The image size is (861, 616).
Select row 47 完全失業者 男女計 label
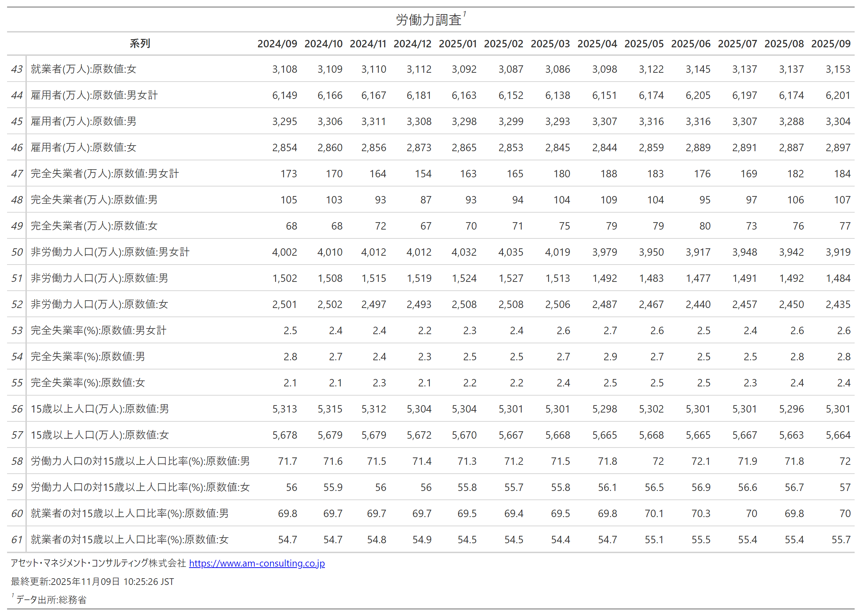[105, 174]
